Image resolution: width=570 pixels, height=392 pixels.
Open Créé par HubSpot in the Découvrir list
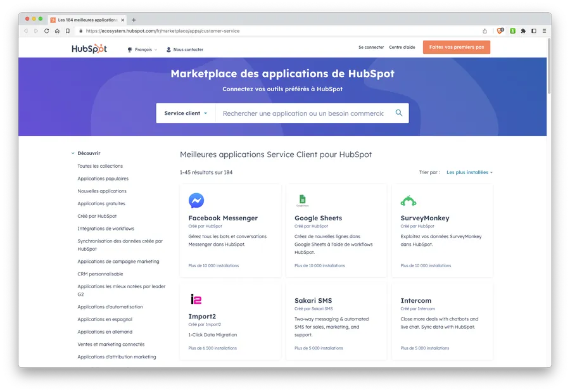click(97, 216)
